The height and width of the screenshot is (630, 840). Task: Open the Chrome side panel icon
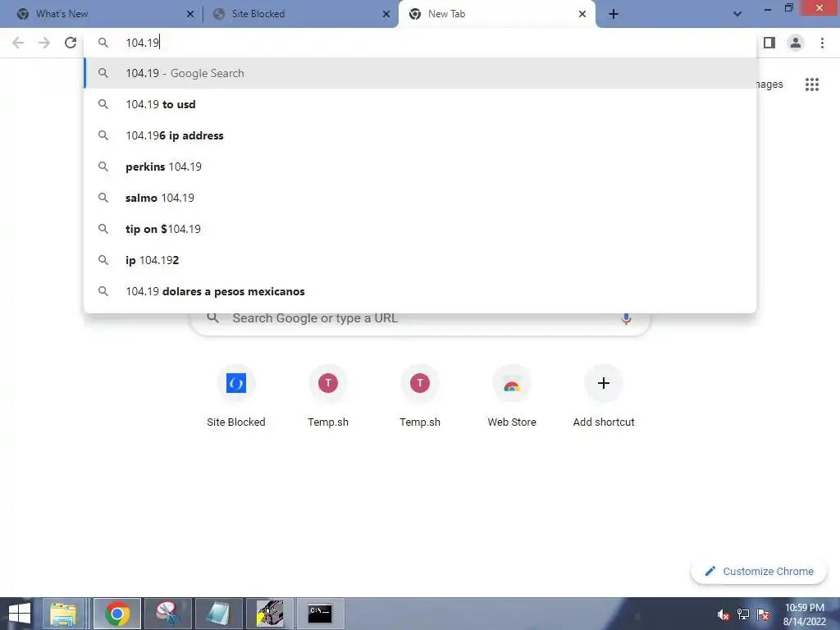[x=769, y=43]
